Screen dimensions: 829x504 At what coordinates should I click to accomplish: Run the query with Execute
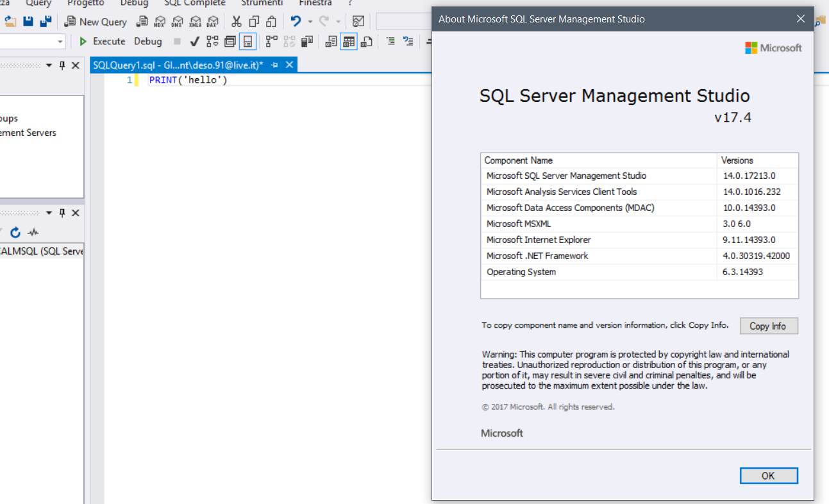103,41
